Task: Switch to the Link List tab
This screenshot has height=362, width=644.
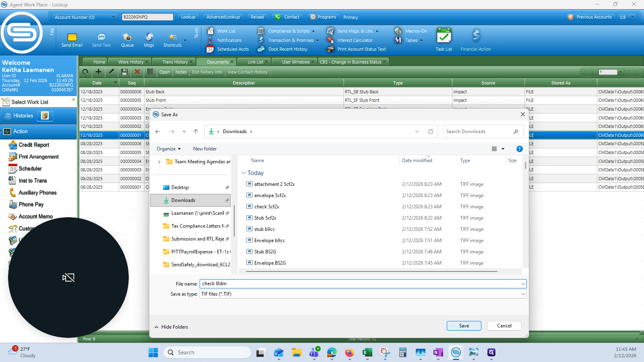Action: click(255, 62)
